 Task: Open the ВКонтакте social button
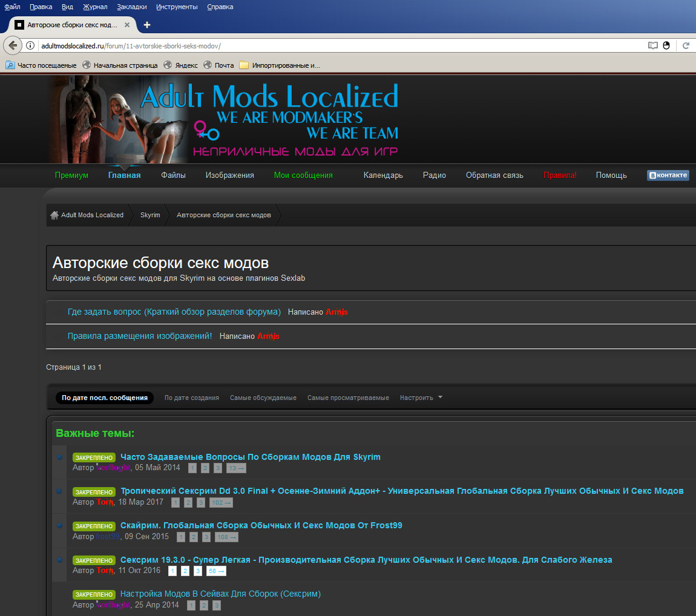[x=668, y=175]
